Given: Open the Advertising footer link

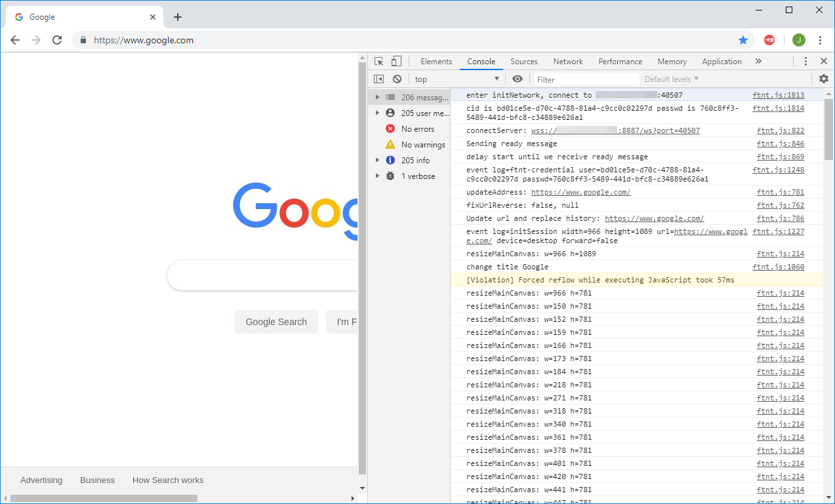Looking at the screenshot, I should [x=41, y=480].
